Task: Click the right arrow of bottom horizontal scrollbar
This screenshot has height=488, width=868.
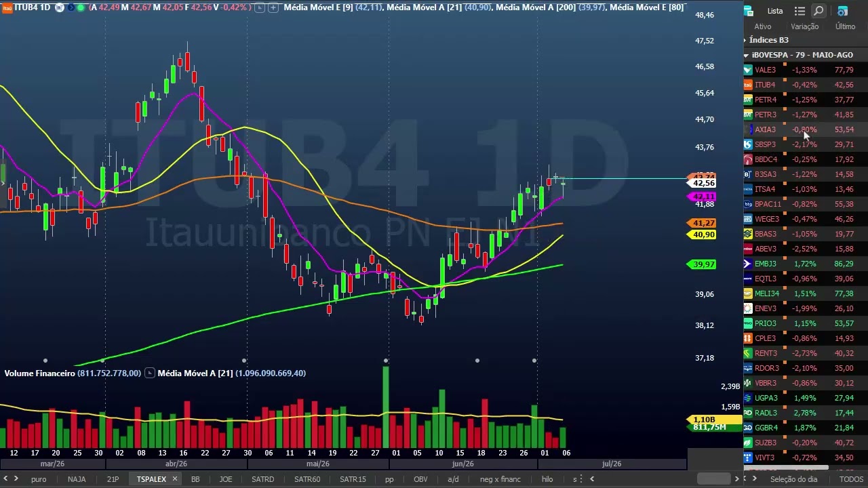Action: (736, 479)
